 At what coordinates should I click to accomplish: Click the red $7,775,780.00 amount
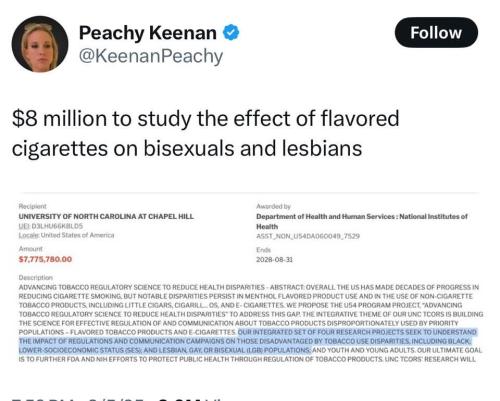[x=45, y=259]
